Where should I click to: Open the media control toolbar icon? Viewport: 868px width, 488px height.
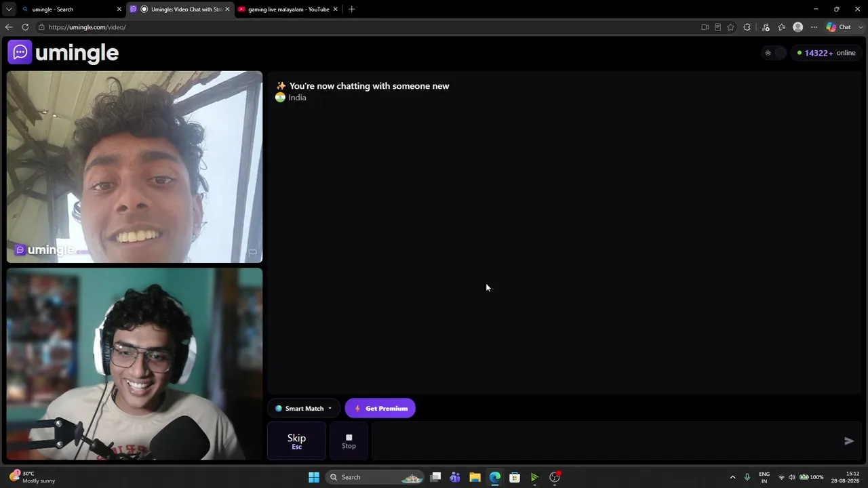tap(766, 27)
